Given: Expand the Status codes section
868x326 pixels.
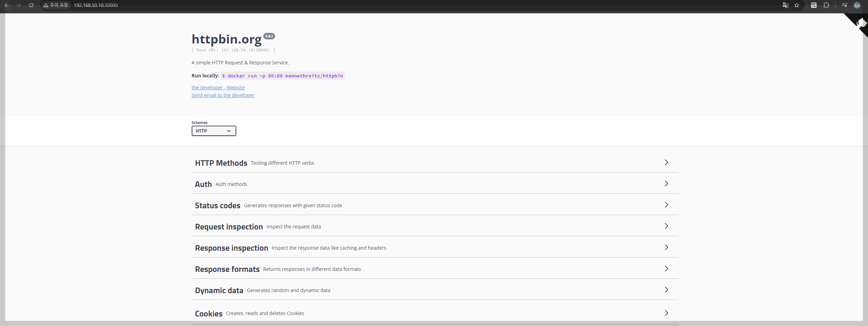Looking at the screenshot, I should pos(435,205).
